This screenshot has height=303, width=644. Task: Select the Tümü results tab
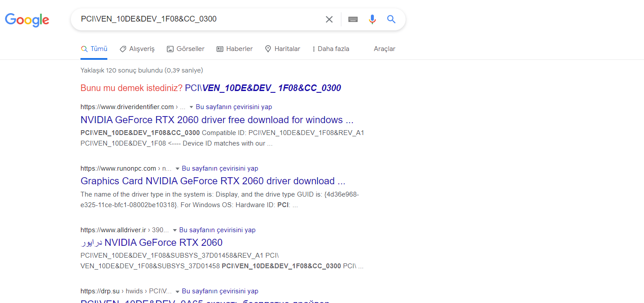pyautogui.click(x=94, y=49)
